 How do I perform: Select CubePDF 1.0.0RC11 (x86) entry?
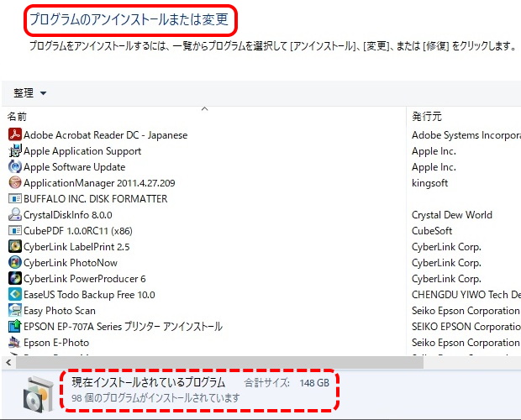pyautogui.click(x=78, y=231)
